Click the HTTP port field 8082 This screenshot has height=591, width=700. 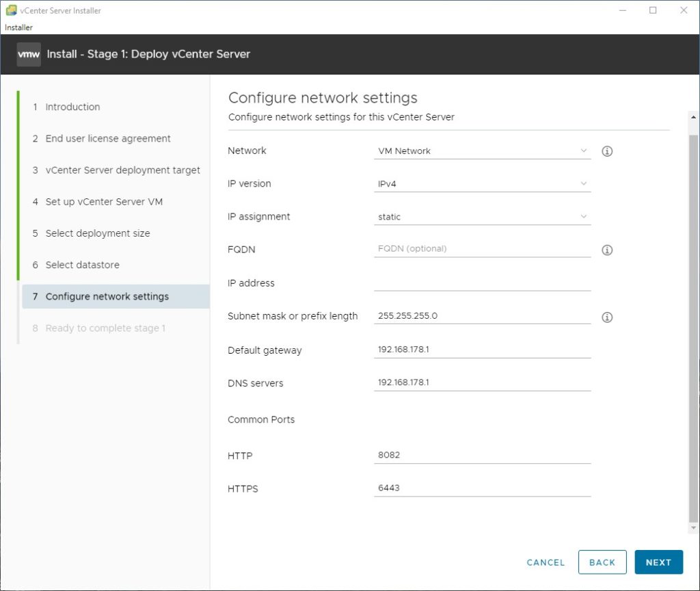coord(482,455)
